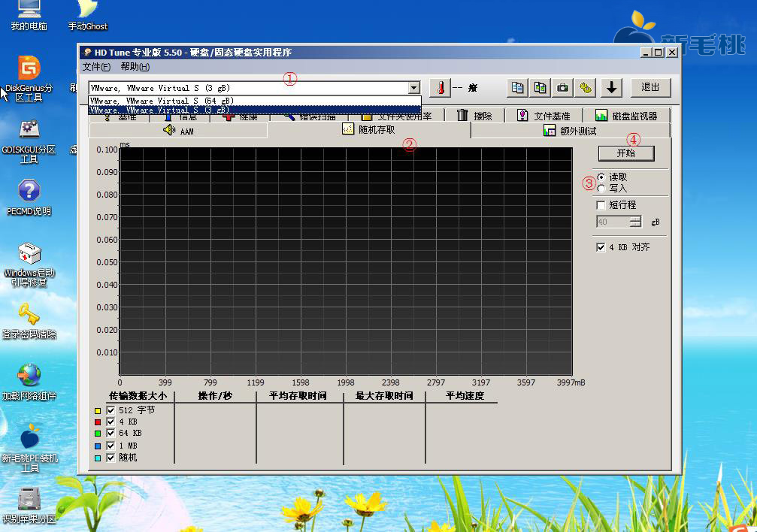
Task: Uncheck the 512 字节 transfer size checkbox
Action: [x=111, y=410]
